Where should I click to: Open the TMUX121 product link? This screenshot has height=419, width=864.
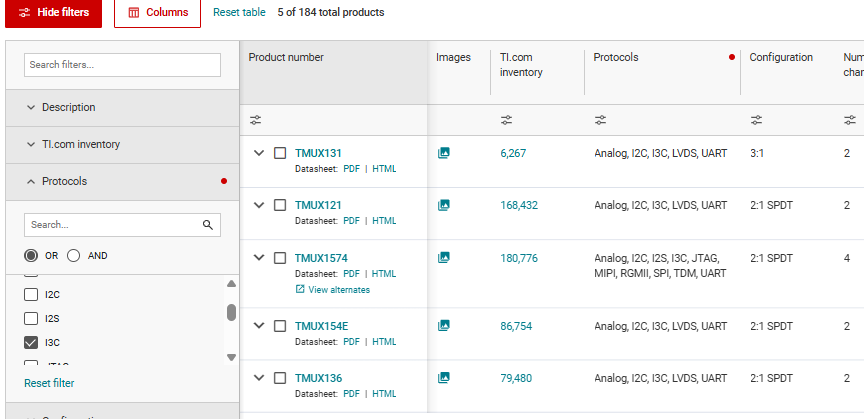tap(318, 205)
